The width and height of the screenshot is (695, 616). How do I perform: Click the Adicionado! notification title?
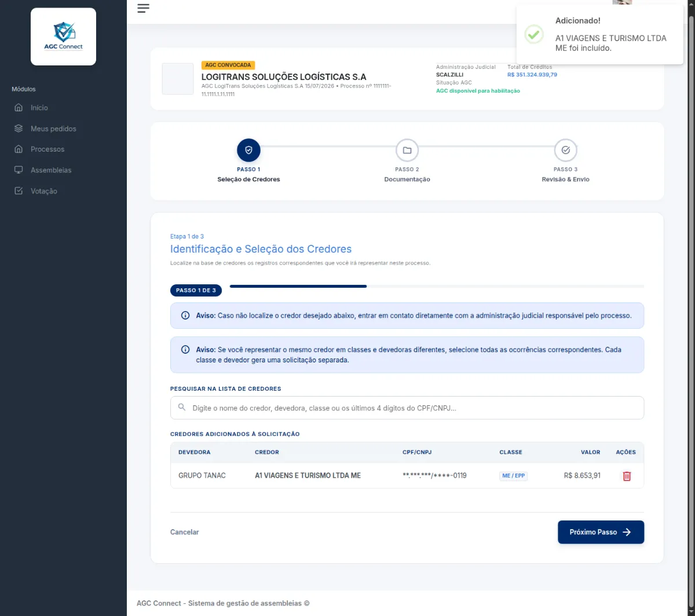[578, 21]
